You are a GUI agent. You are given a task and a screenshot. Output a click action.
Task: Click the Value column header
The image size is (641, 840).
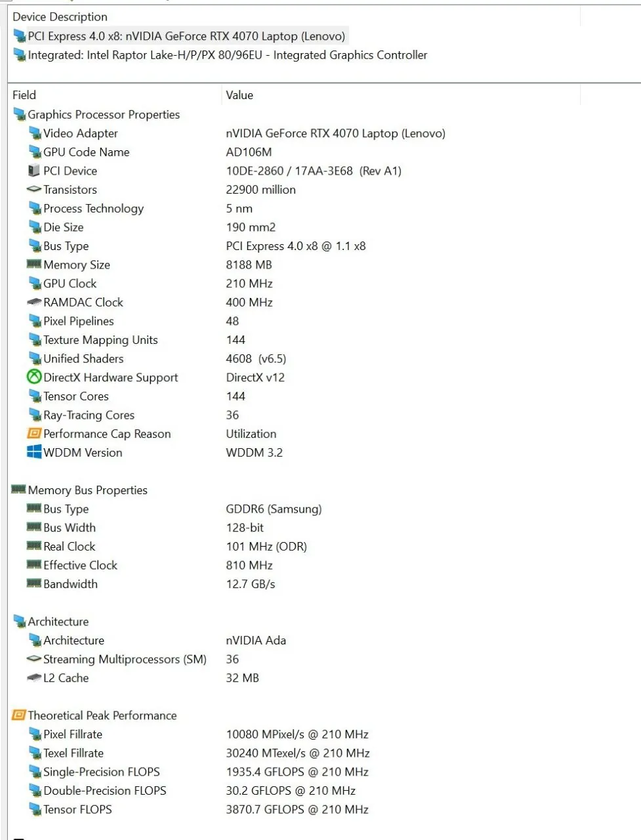[239, 95]
